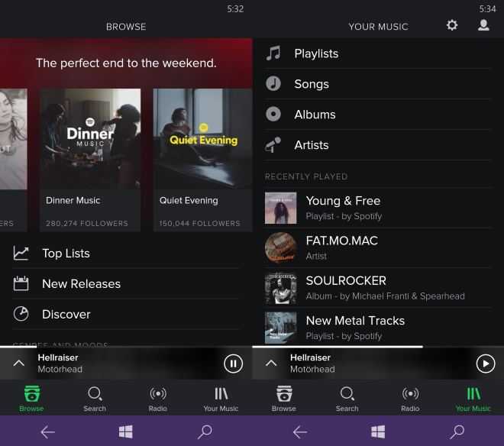Open the Top Lists entry

(x=126, y=254)
